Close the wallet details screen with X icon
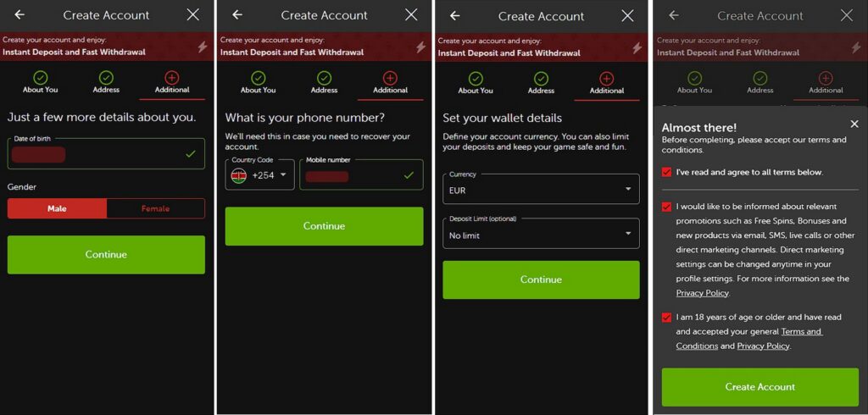Viewport: 868px width, 415px height. [627, 15]
